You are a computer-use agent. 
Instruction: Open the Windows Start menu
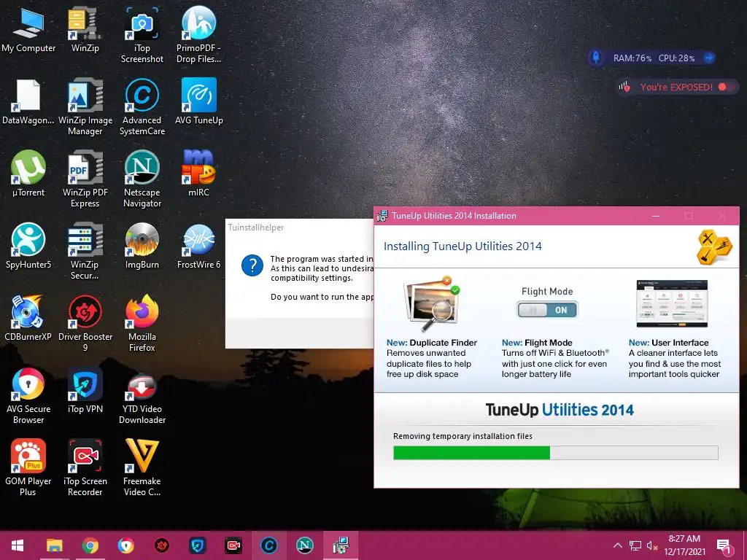(x=18, y=545)
